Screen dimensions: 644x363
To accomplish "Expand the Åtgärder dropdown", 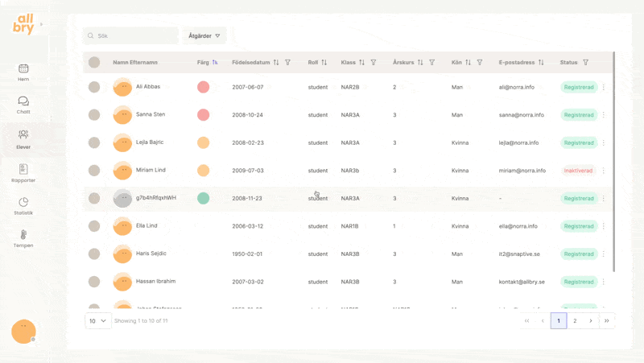I will (204, 36).
